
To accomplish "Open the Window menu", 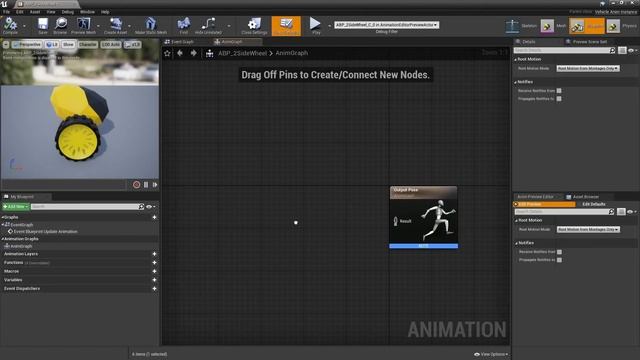I will [87, 12].
